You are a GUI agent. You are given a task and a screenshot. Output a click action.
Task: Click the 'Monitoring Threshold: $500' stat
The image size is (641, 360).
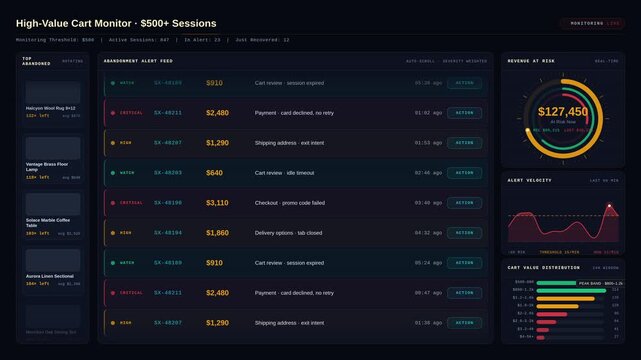pyautogui.click(x=55, y=40)
